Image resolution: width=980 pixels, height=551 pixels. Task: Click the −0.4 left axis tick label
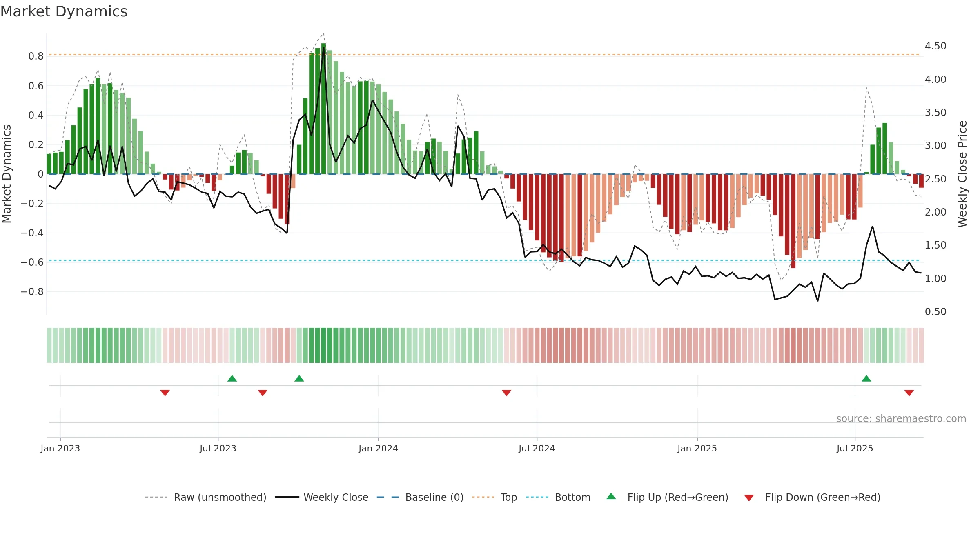coord(32,233)
